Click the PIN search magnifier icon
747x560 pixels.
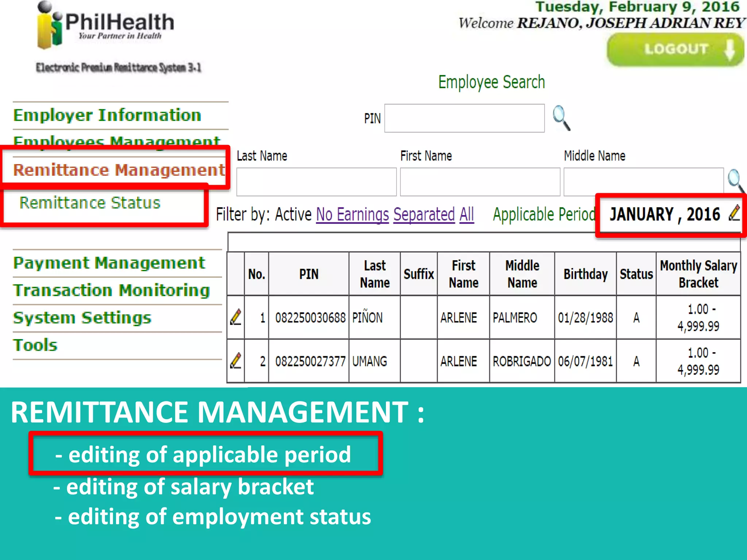pos(561,118)
